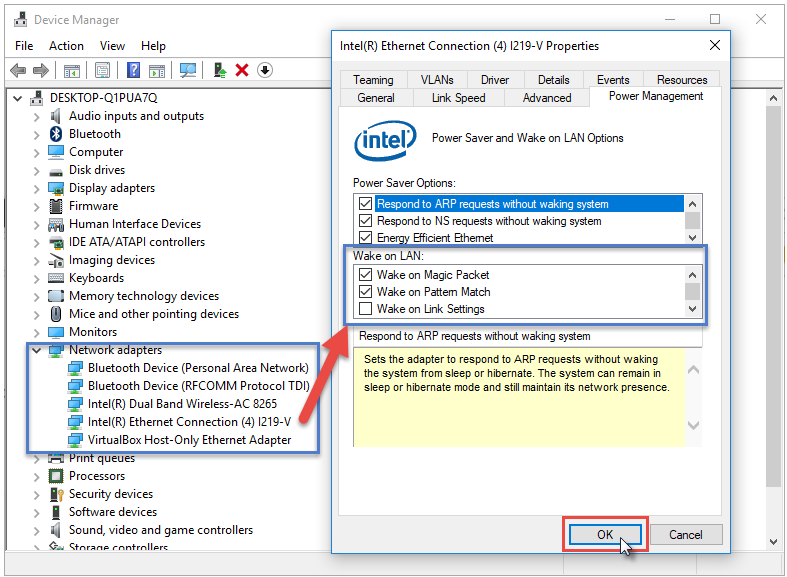Screen dimensions: 787x577
Task: Open the File menu
Action: (24, 46)
